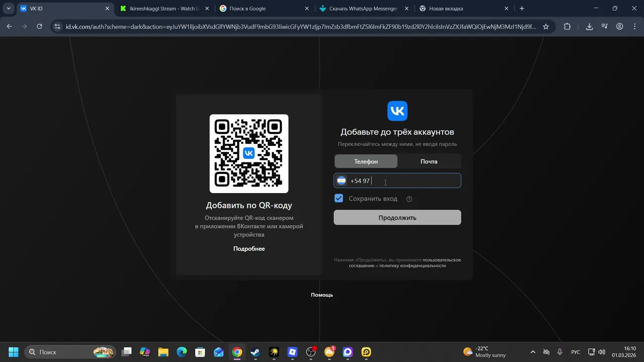Image resolution: width=644 pixels, height=362 pixels.
Task: Close the Новая вкладка tab
Action: [507, 9]
